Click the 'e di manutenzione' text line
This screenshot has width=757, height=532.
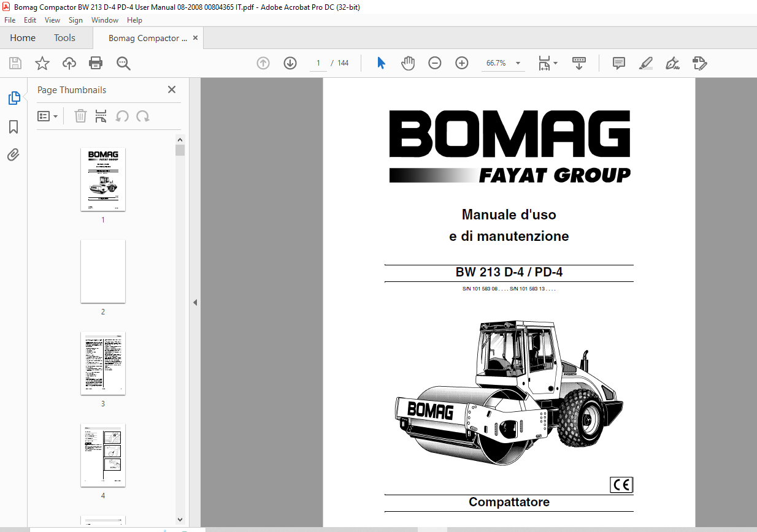pos(509,236)
